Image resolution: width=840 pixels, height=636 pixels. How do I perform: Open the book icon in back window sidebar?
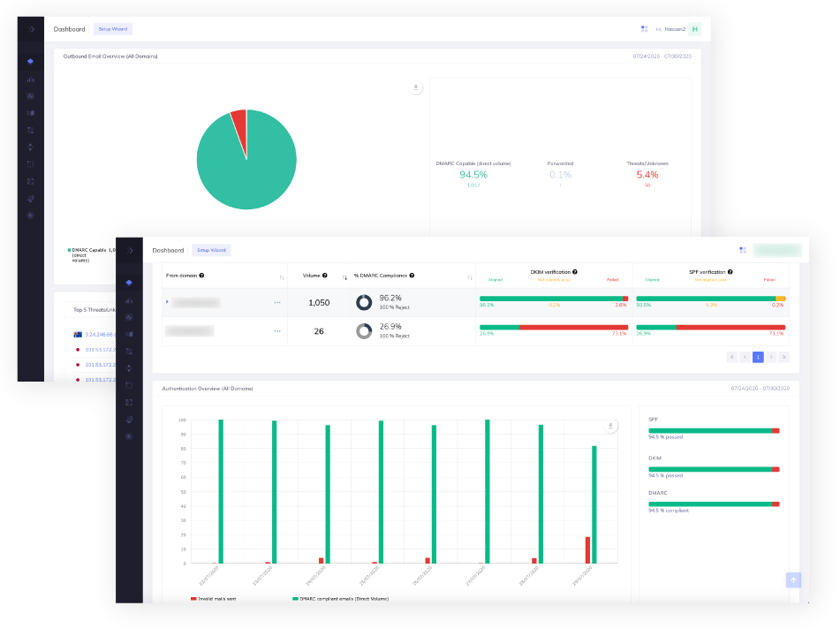pyautogui.click(x=31, y=113)
